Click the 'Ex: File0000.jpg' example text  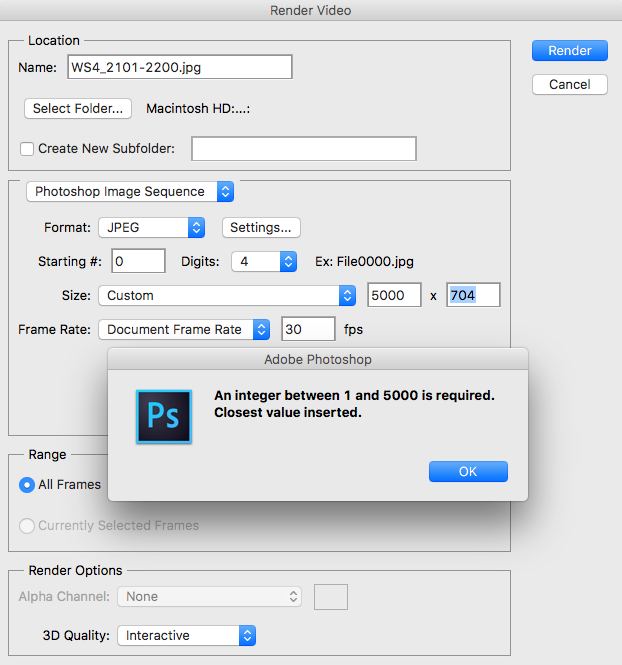click(364, 261)
